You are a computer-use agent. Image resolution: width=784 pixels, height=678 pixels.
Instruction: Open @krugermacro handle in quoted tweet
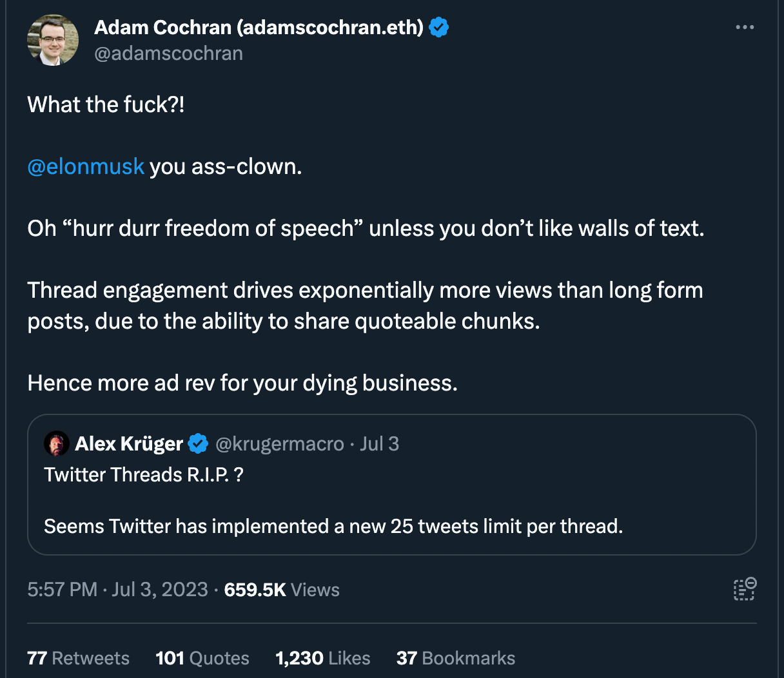tap(279, 443)
